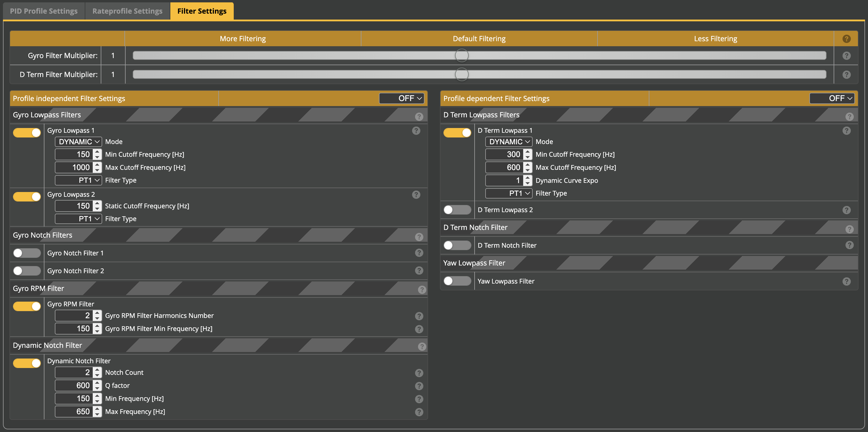This screenshot has height=432, width=868.
Task: Open Profile independent Filter Settings OFF dropdown
Action: [x=401, y=98]
